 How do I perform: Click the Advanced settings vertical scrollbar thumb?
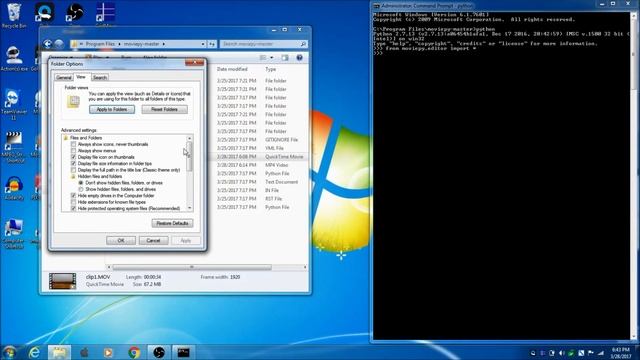click(189, 156)
